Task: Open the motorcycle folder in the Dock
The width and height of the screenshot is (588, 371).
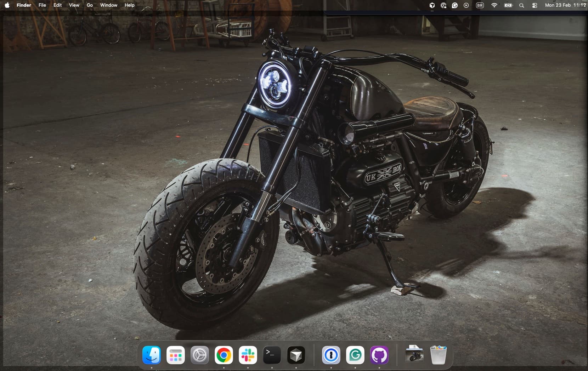Action: pyautogui.click(x=414, y=355)
